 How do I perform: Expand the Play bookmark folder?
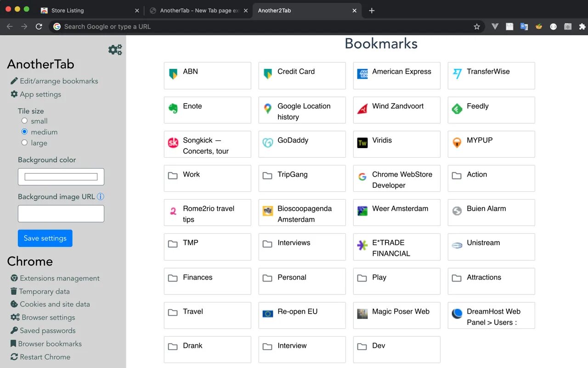pyautogui.click(x=397, y=282)
